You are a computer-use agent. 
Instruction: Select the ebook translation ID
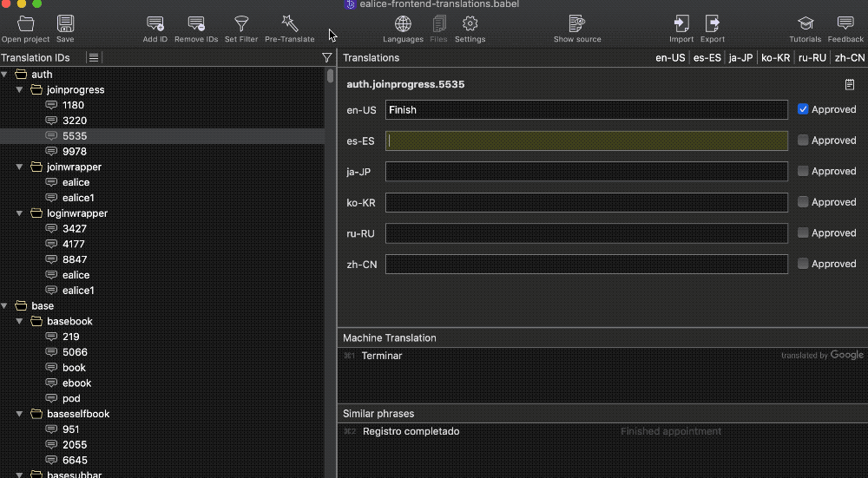[76, 383]
